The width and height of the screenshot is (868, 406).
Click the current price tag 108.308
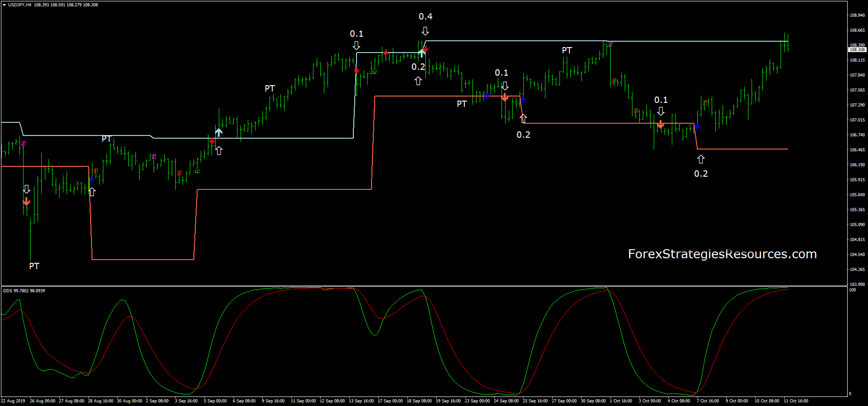click(x=857, y=50)
